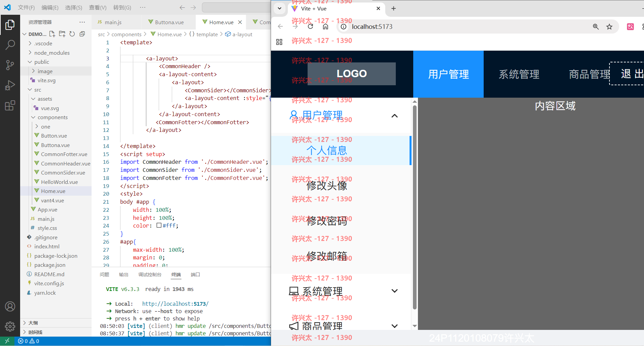Click the 退出 logout button
The image size is (644, 346).
(x=627, y=73)
